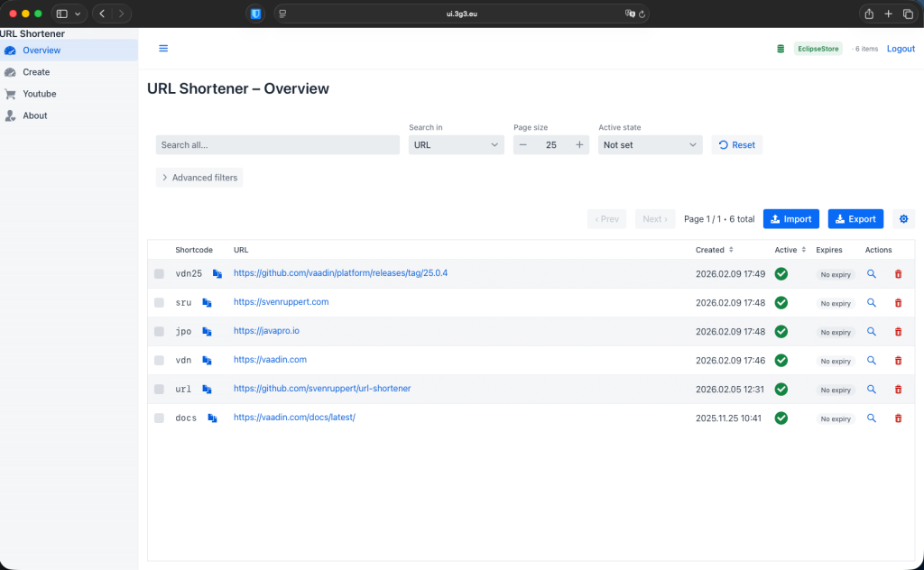Delete the docs shortcode entry

click(x=898, y=418)
